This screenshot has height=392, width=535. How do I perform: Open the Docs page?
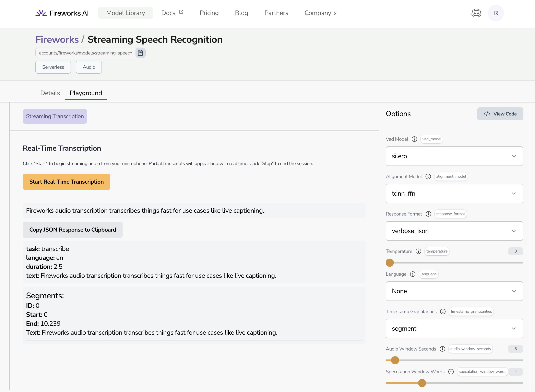168,13
